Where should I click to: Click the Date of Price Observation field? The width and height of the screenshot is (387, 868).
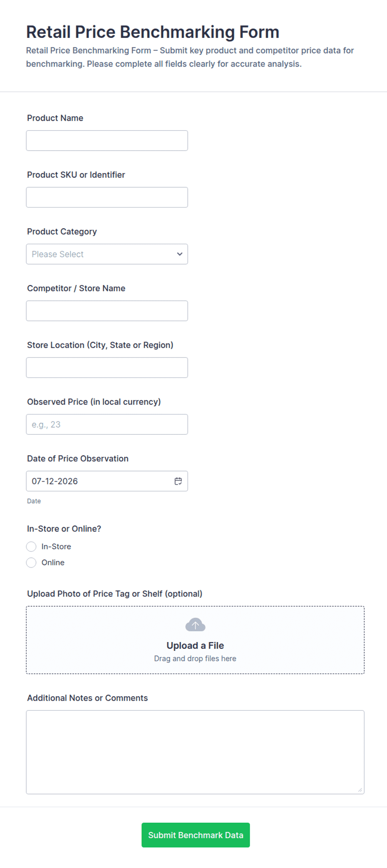(107, 481)
